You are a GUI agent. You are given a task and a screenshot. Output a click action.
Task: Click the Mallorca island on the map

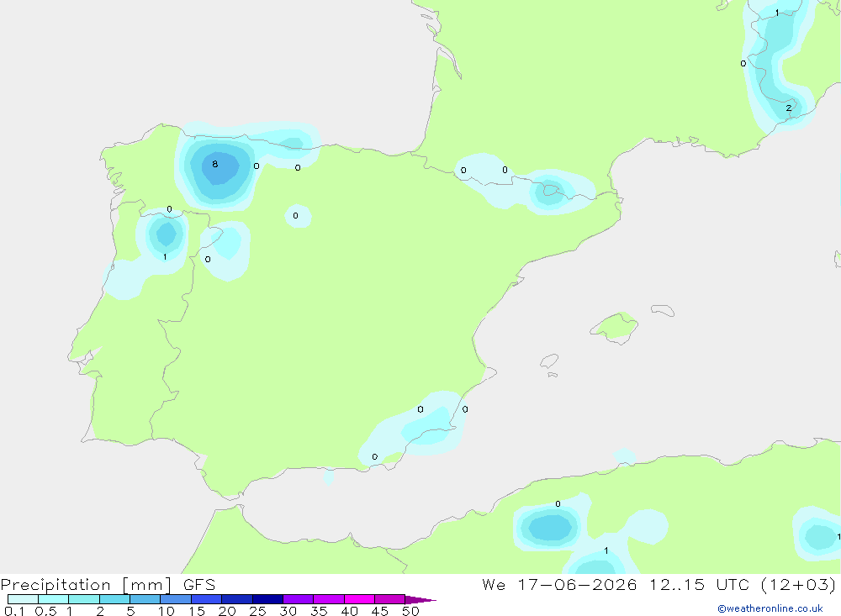pos(615,327)
